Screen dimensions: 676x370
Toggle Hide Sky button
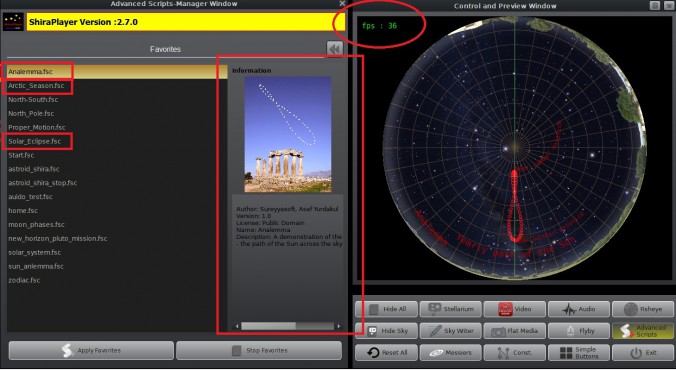[386, 331]
